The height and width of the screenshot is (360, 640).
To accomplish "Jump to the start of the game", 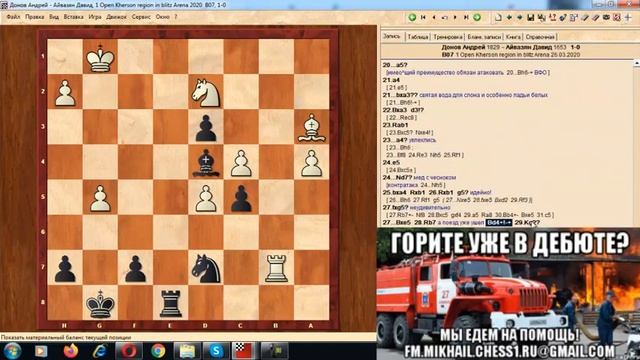I will tap(423, 17).
